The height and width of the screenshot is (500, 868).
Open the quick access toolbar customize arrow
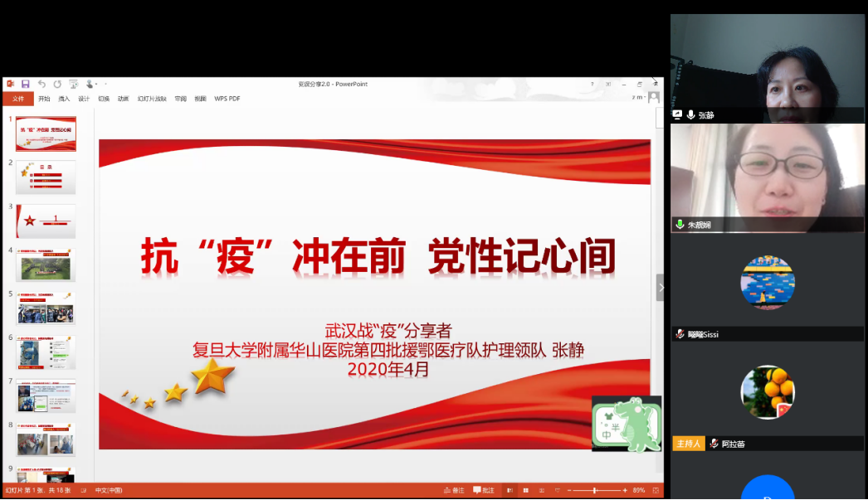[x=105, y=84]
